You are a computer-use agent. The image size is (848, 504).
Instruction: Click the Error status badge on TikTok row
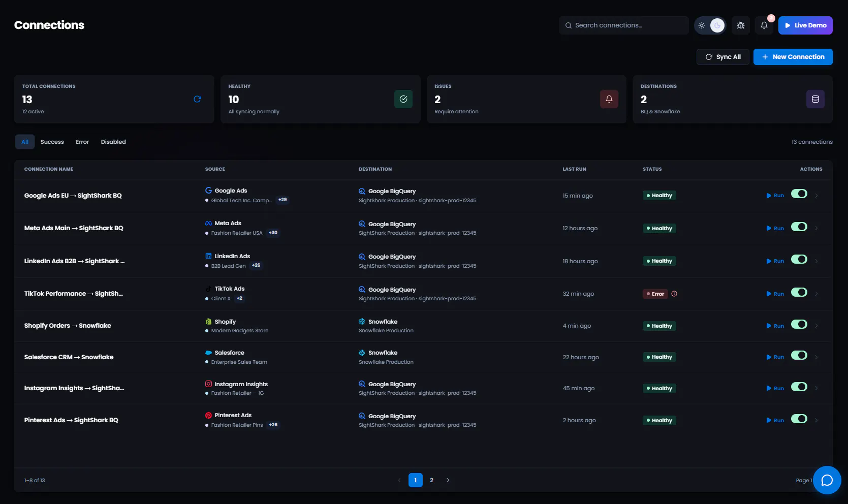(x=655, y=294)
